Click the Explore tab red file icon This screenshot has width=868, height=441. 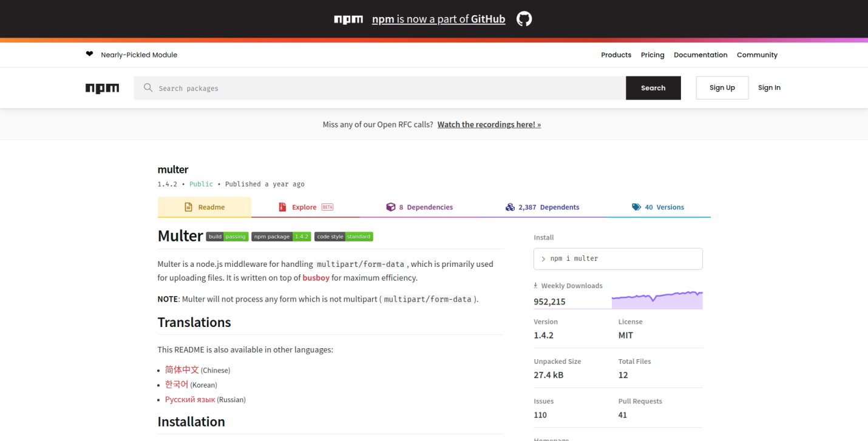point(282,207)
